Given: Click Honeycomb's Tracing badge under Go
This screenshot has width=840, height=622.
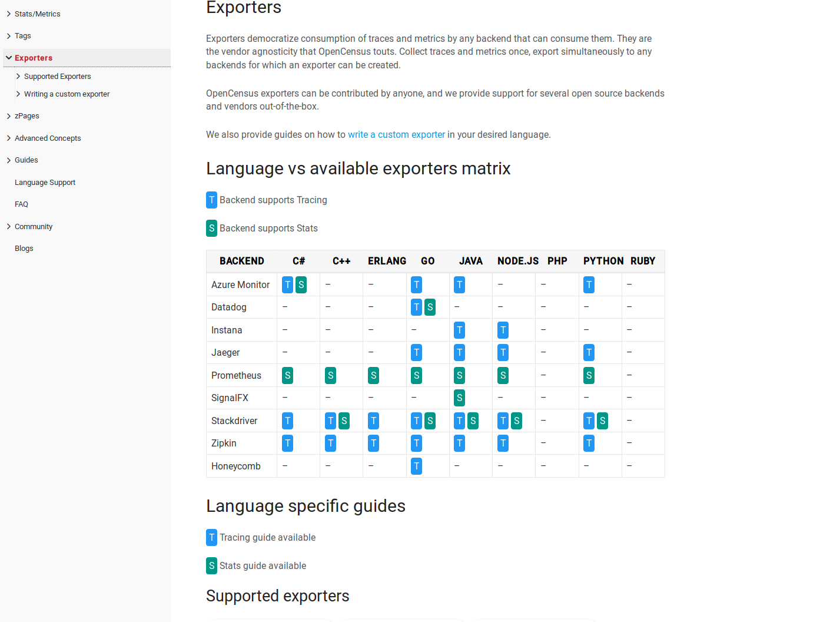Looking at the screenshot, I should 416,466.
